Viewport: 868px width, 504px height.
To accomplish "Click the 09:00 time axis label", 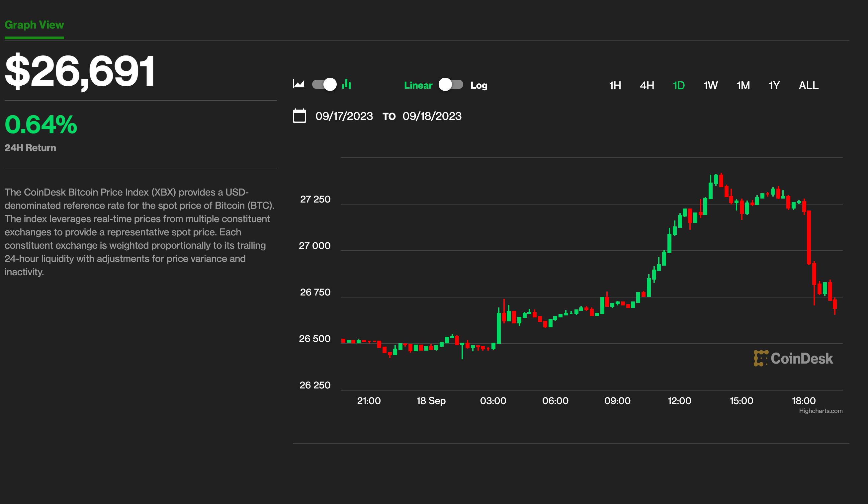I will click(x=617, y=401).
